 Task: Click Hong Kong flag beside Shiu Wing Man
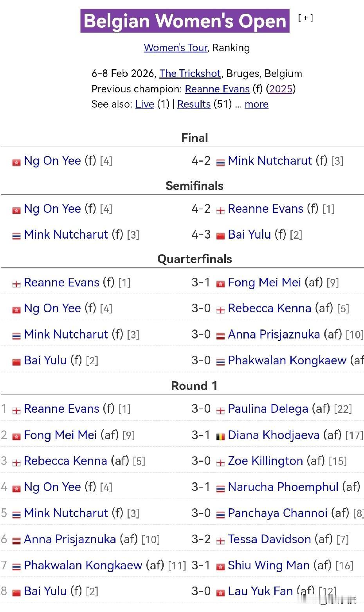(220, 567)
